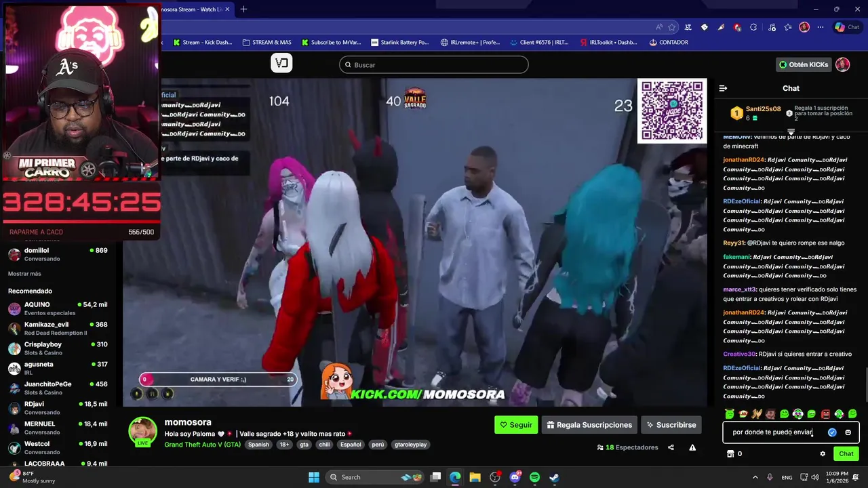Open the Copilot Chat button in Edge
The width and height of the screenshot is (868, 488).
(848, 27)
